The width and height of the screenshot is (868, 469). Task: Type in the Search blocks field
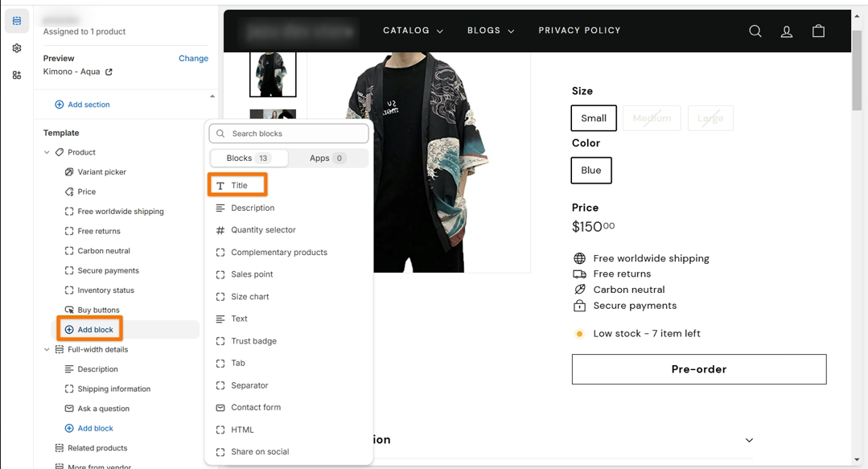[295, 134]
